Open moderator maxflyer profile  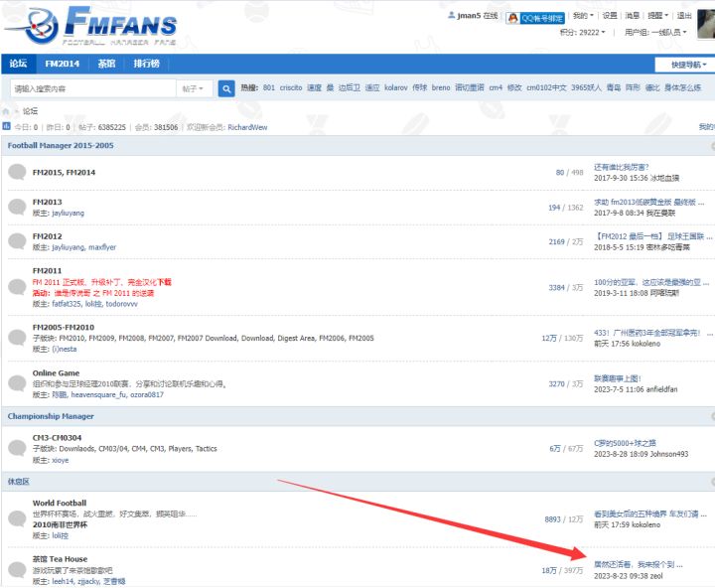pyautogui.click(x=102, y=247)
